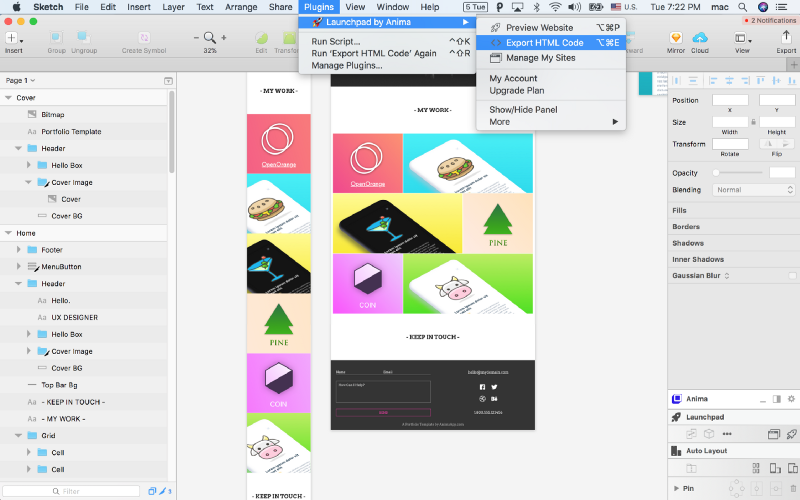Collapse the Cover artboard

[8, 97]
